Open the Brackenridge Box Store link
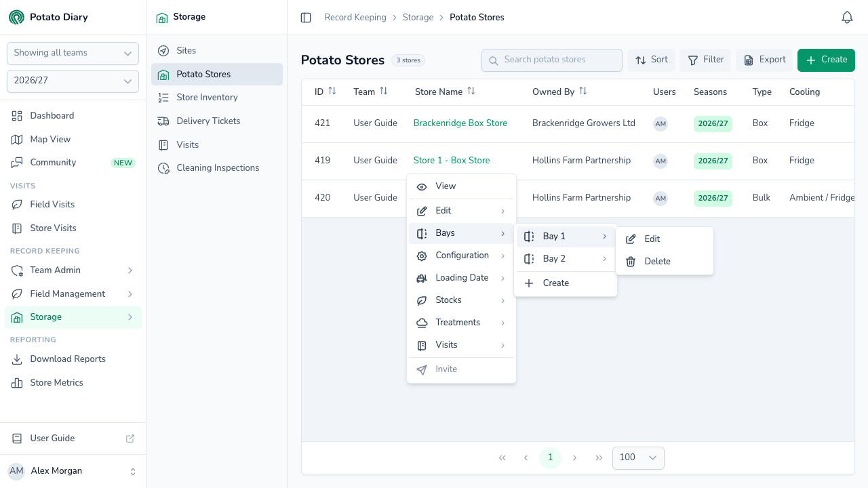The image size is (868, 488). (x=460, y=123)
